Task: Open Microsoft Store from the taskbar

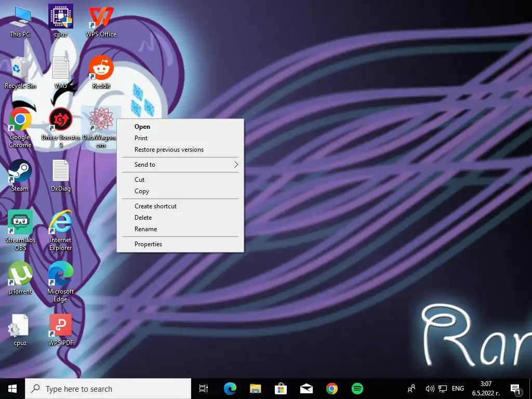Action: pos(281,389)
